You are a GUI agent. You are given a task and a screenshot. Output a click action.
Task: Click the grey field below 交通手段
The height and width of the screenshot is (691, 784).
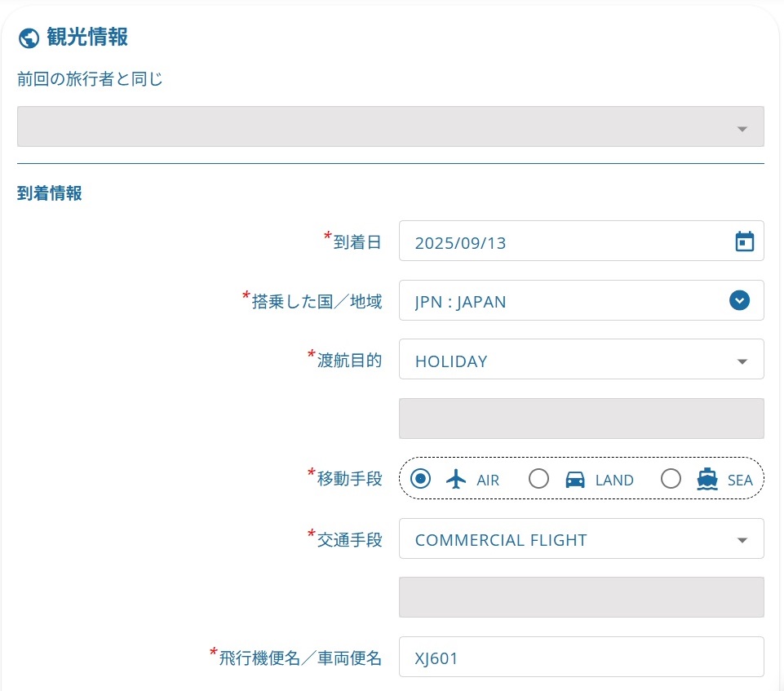coord(581,597)
